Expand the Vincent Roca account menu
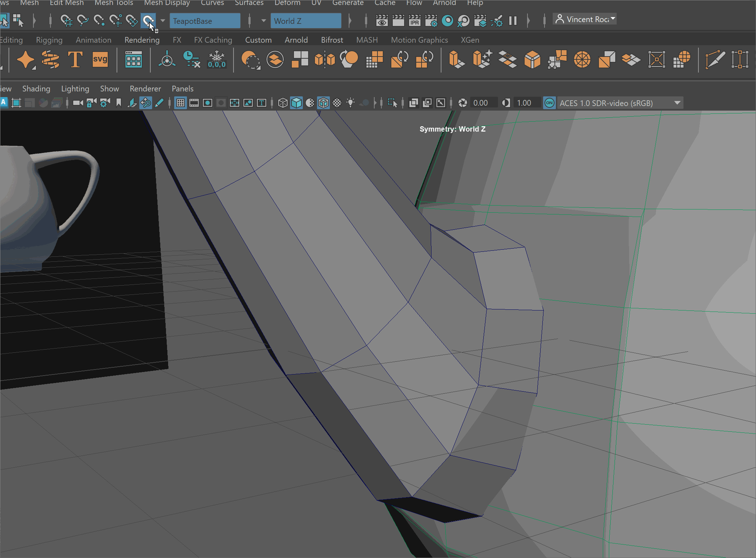This screenshot has height=558, width=756. pos(585,19)
